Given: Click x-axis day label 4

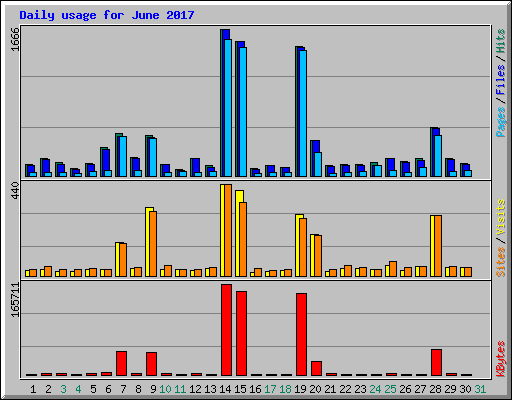Looking at the screenshot, I should (78, 389).
